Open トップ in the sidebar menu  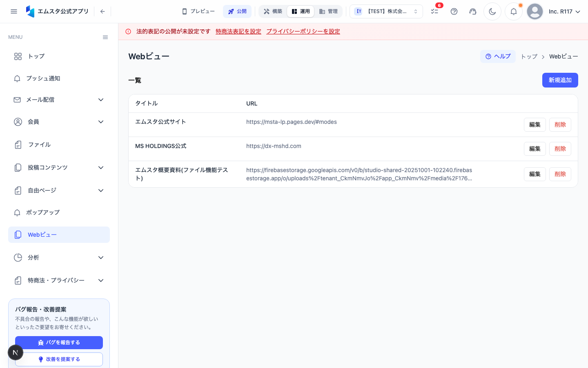tap(59, 56)
